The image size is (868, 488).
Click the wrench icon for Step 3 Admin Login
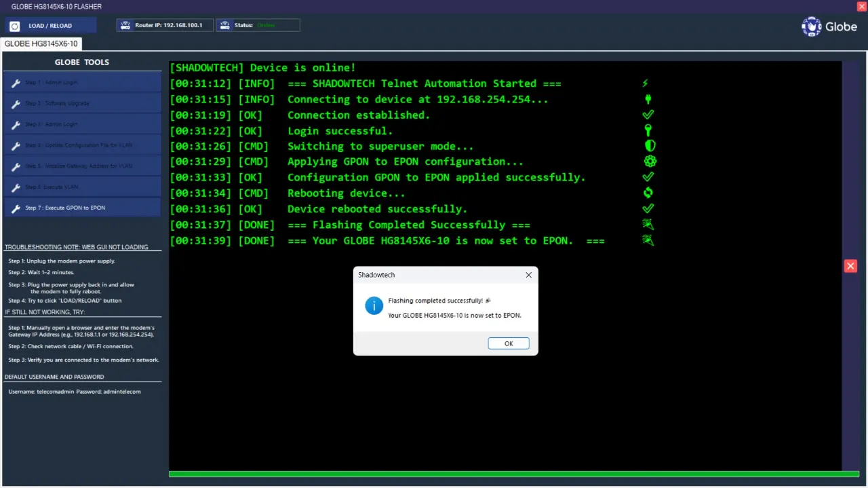(16, 125)
